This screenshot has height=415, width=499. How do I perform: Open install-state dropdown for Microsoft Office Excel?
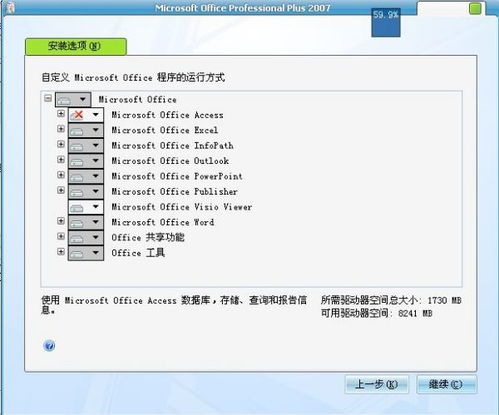coord(86,130)
